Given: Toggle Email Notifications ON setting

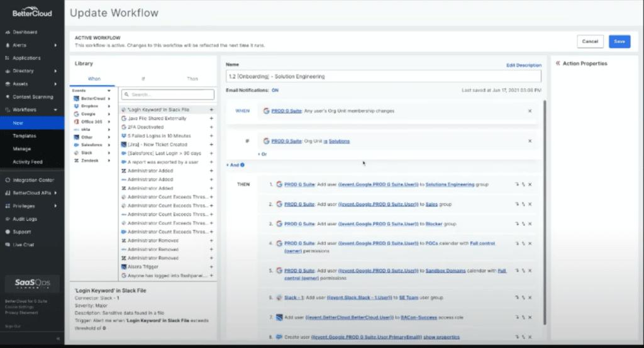Looking at the screenshot, I should (275, 91).
